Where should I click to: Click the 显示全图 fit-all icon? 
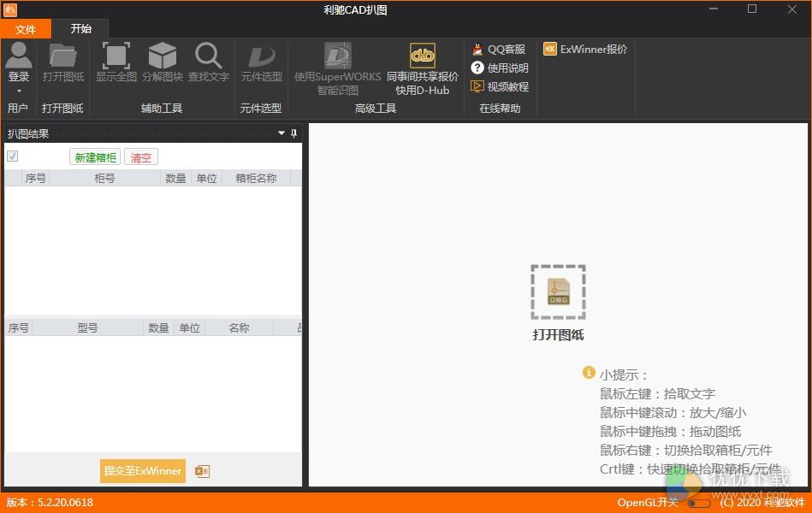[x=116, y=56]
